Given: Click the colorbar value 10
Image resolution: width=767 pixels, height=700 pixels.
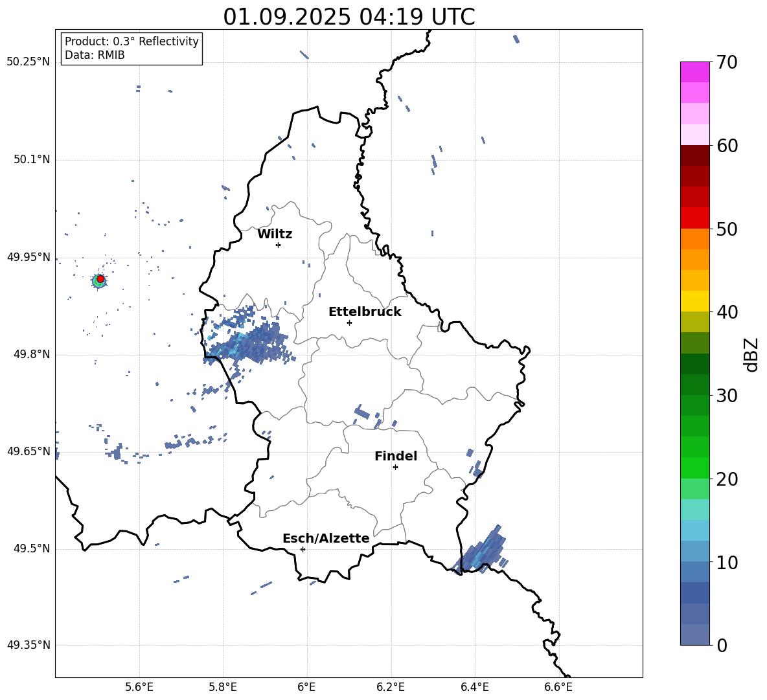Looking at the screenshot, I should (x=727, y=562).
